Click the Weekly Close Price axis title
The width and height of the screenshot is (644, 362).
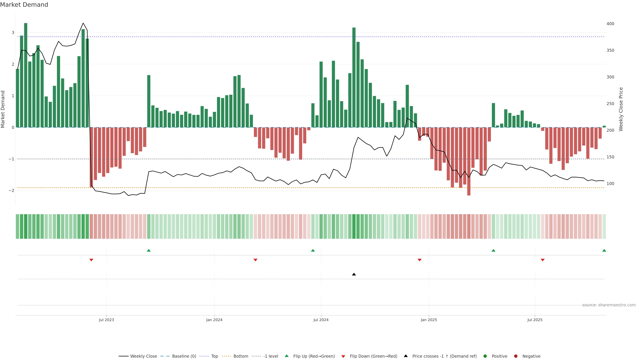(x=621, y=109)
